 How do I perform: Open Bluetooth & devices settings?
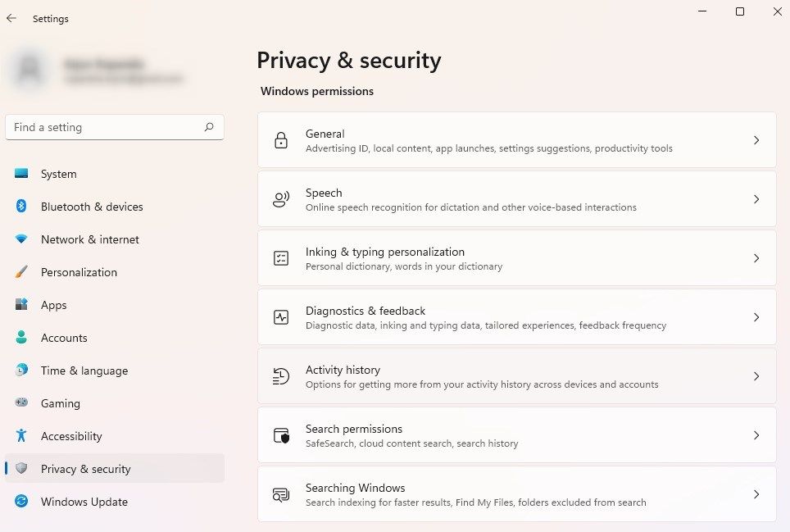click(22, 207)
